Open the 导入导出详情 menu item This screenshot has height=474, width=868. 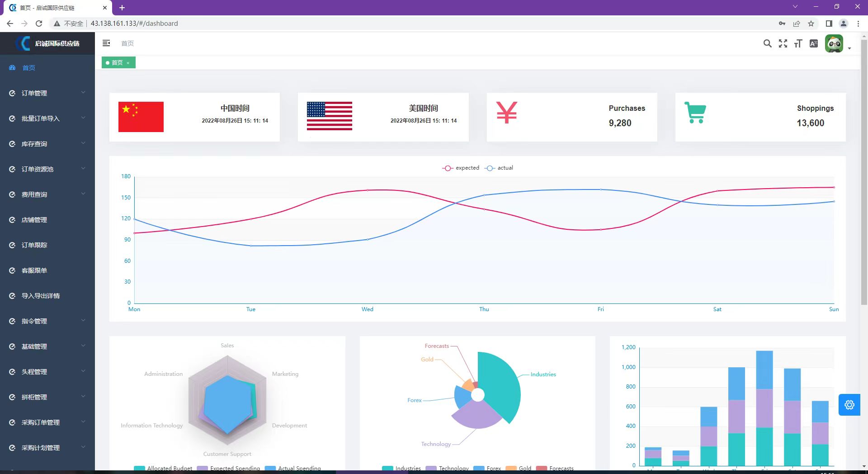(x=47, y=296)
